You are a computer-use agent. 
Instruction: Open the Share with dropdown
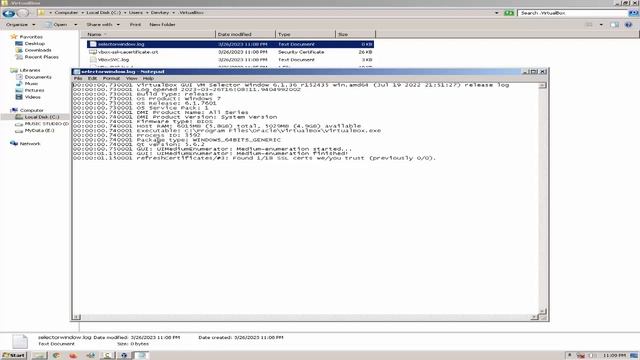[103, 24]
